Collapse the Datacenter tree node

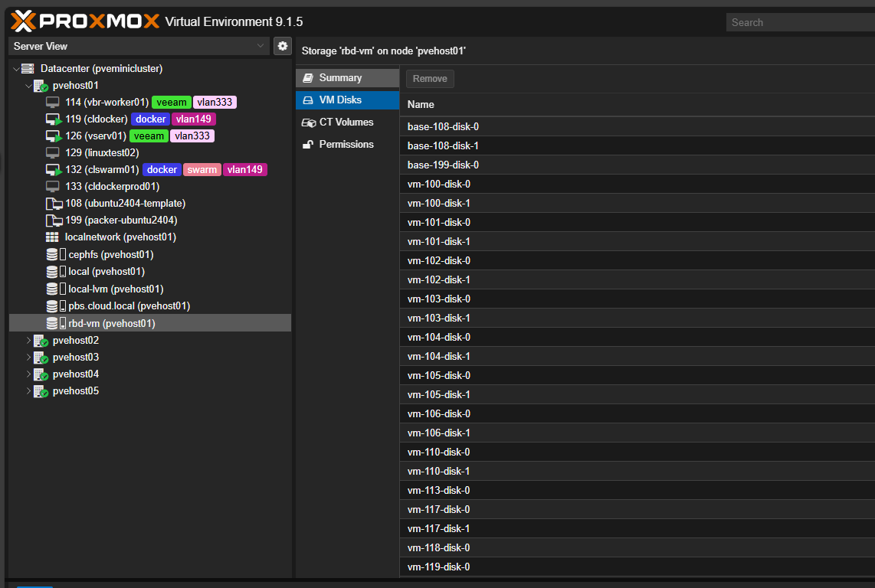pos(15,69)
